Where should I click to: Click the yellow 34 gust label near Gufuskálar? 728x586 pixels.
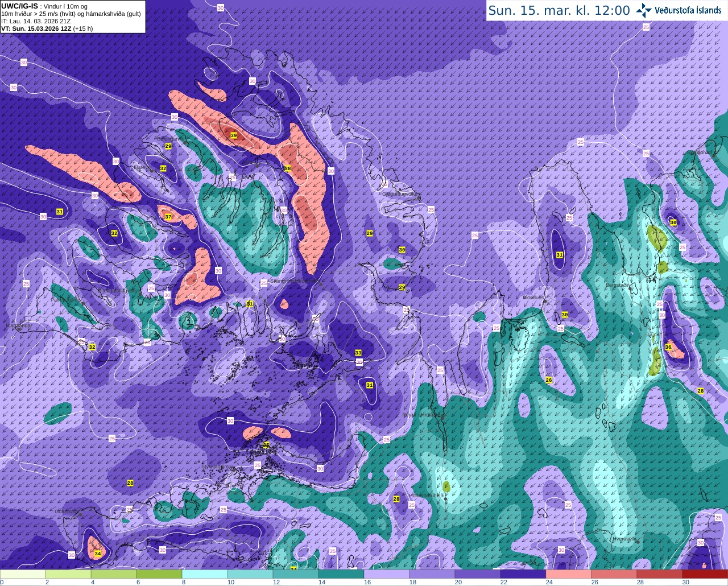click(98, 554)
